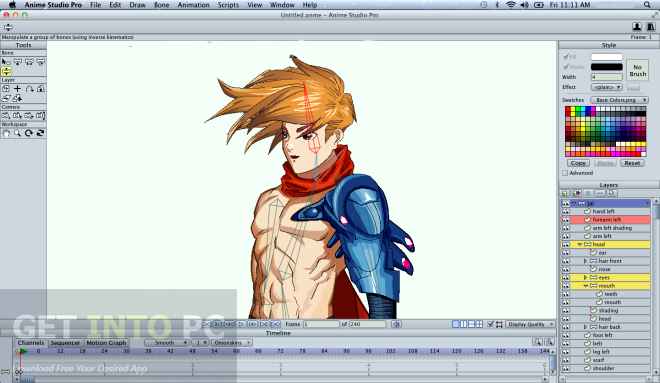Screen dimensions: 660x383
Task: Open the Display Quality dropdown
Action: (530, 324)
